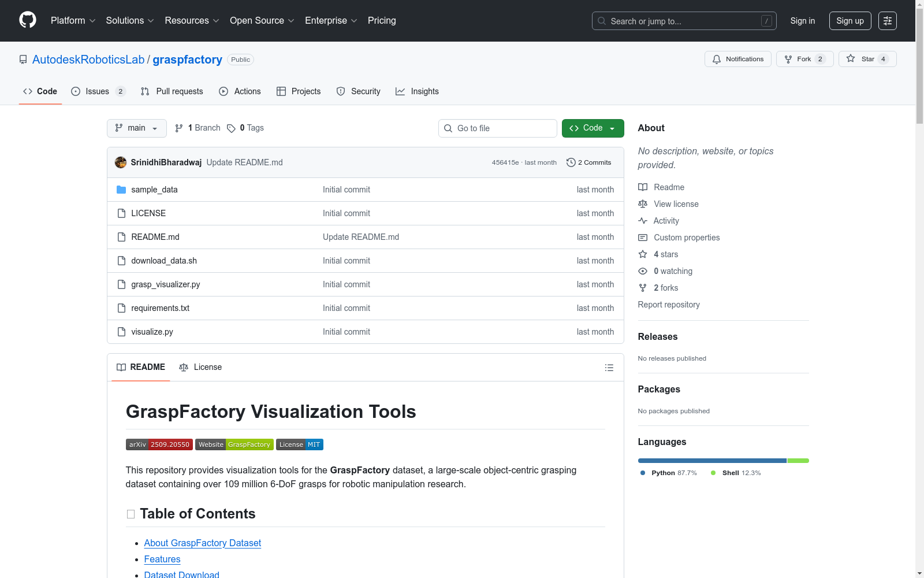Viewport: 924px width, 578px height.
Task: Click the Activity pulse icon
Action: (x=643, y=221)
